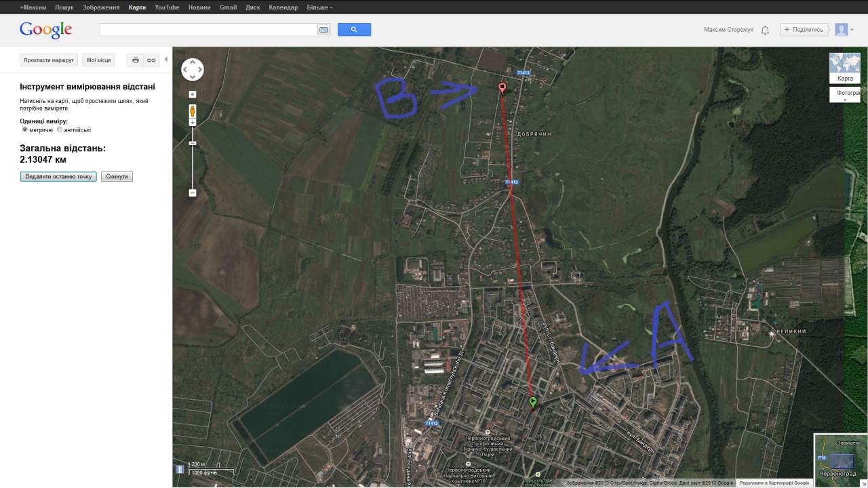Click the Поділитись share button

coord(804,30)
